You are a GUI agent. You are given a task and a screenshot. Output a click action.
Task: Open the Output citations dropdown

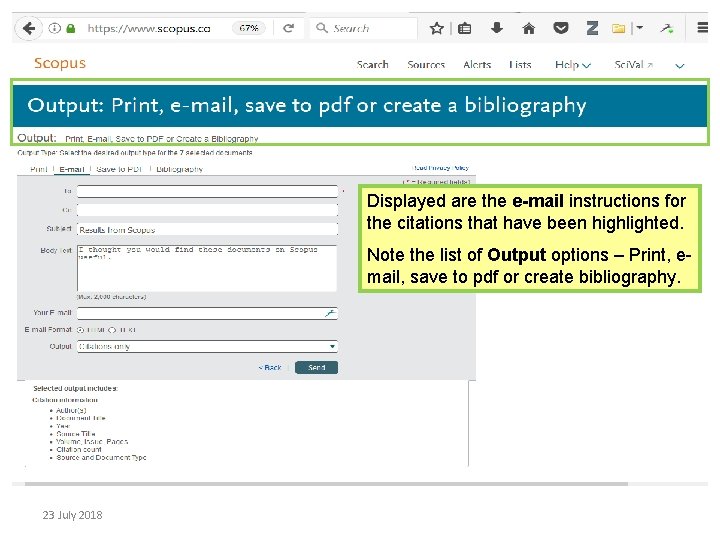pos(208,346)
